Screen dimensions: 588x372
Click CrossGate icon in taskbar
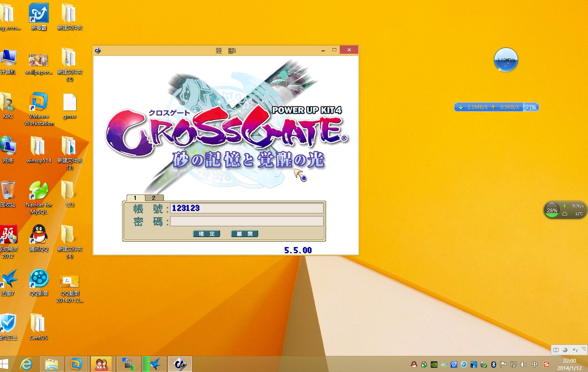180,364
